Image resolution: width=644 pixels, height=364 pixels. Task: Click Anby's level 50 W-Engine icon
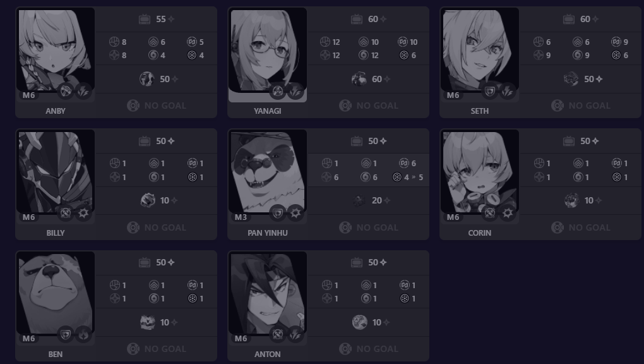[x=146, y=79]
